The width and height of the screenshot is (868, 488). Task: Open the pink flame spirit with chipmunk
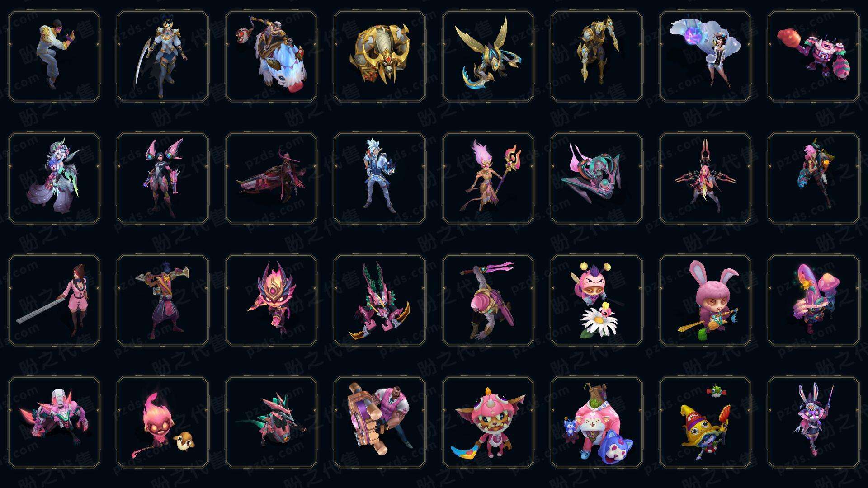click(163, 422)
